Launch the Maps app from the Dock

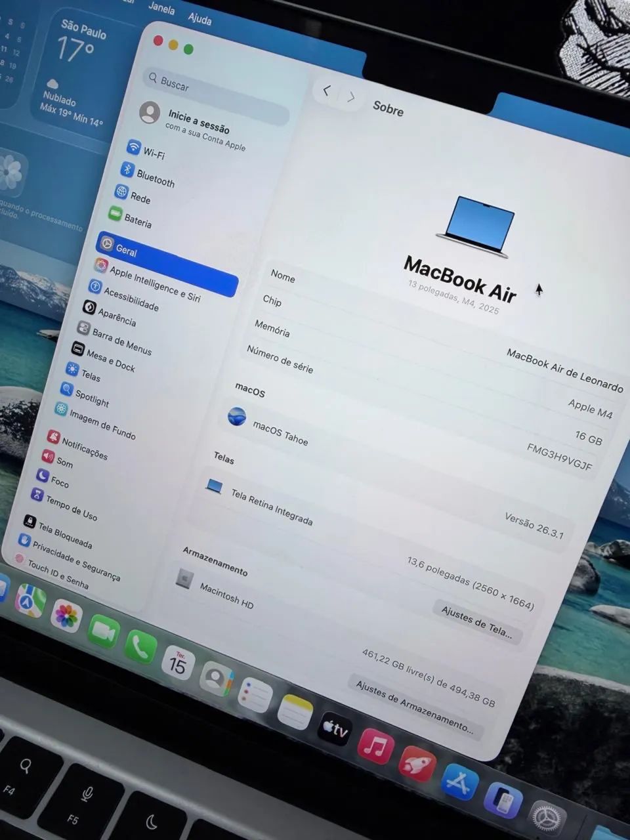click(31, 601)
